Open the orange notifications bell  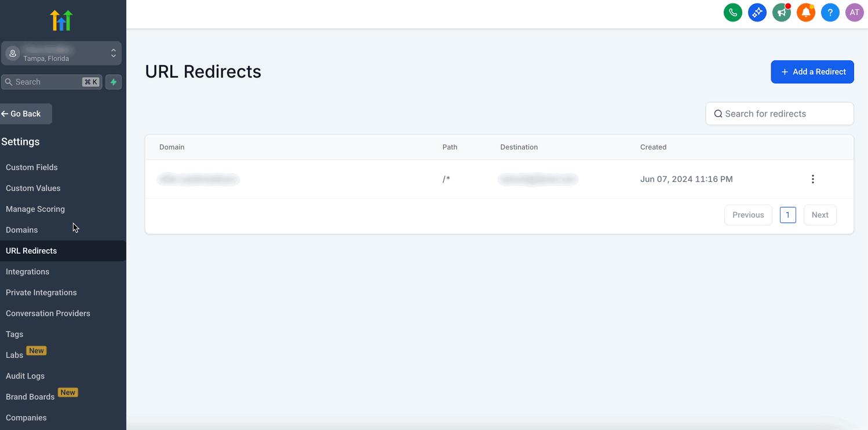tap(806, 12)
